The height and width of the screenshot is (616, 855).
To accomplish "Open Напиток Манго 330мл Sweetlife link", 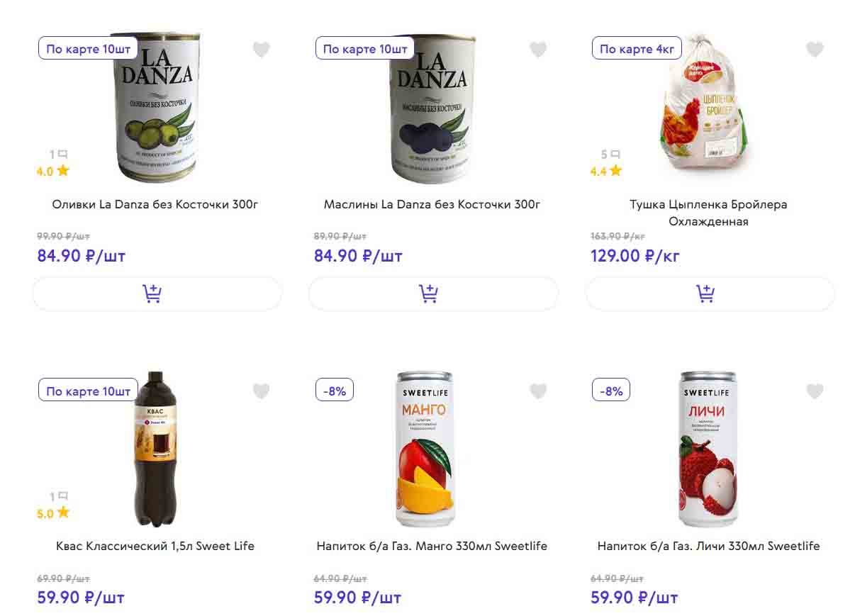I will click(432, 547).
